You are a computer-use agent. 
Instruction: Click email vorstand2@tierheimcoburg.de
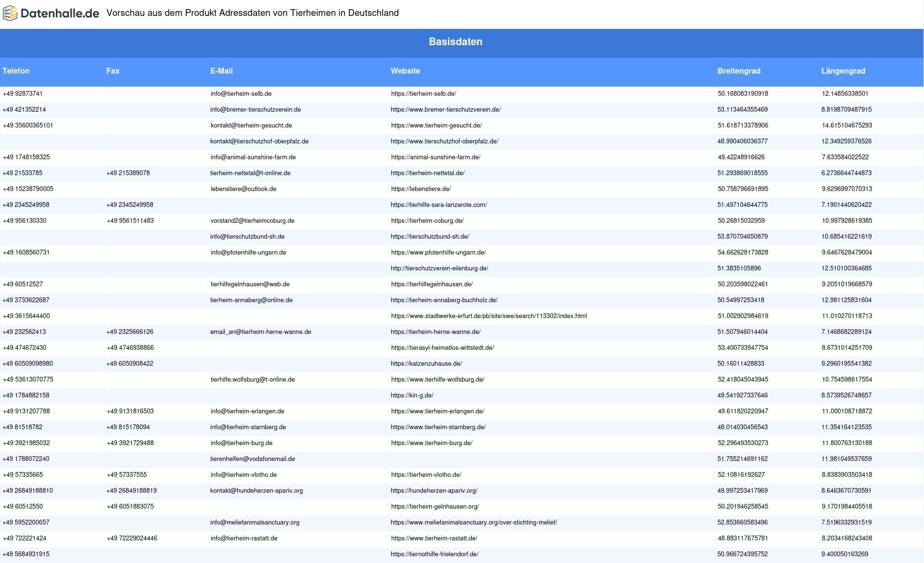(253, 221)
